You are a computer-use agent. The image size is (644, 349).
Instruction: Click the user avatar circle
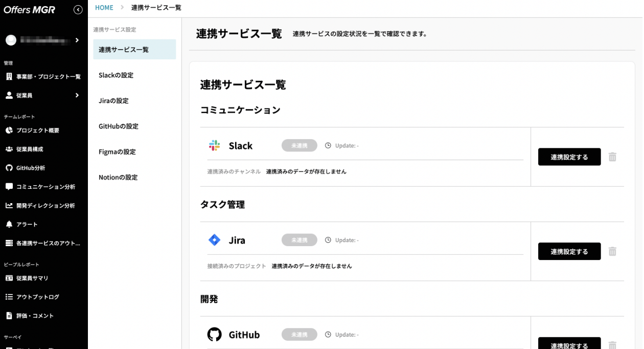tap(11, 40)
